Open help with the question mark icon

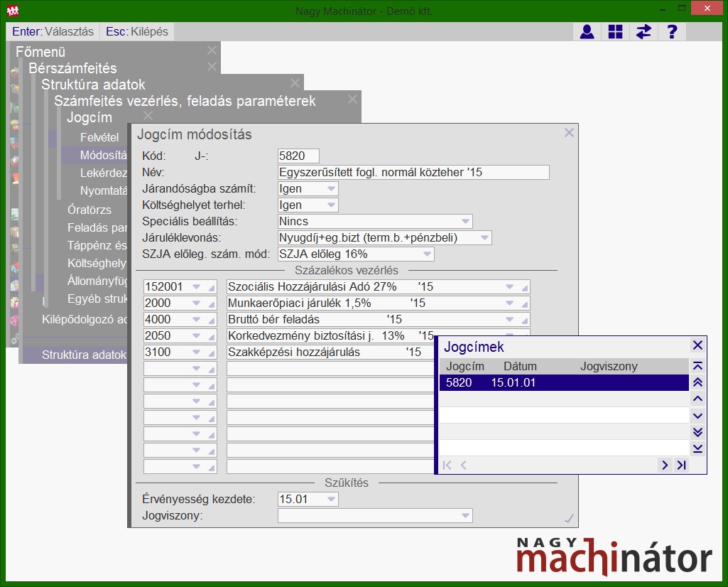(672, 32)
